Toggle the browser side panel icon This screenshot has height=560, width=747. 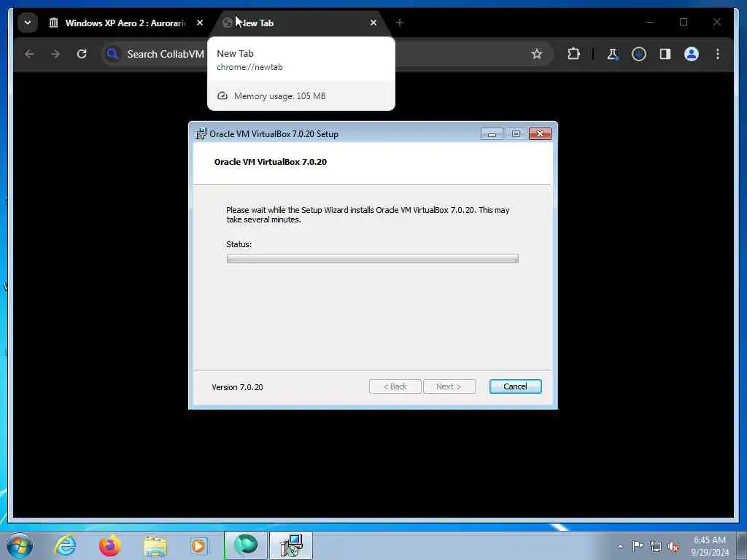click(665, 54)
